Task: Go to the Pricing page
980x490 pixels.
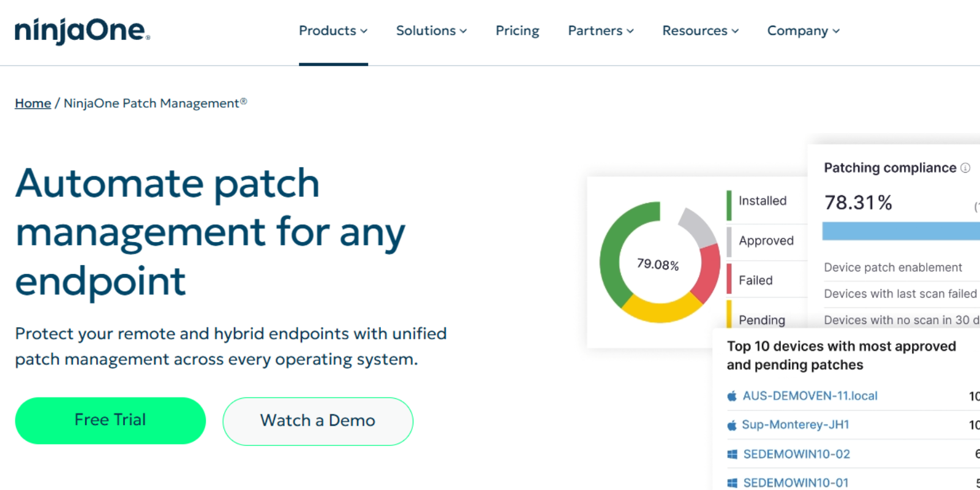Action: pos(518,31)
